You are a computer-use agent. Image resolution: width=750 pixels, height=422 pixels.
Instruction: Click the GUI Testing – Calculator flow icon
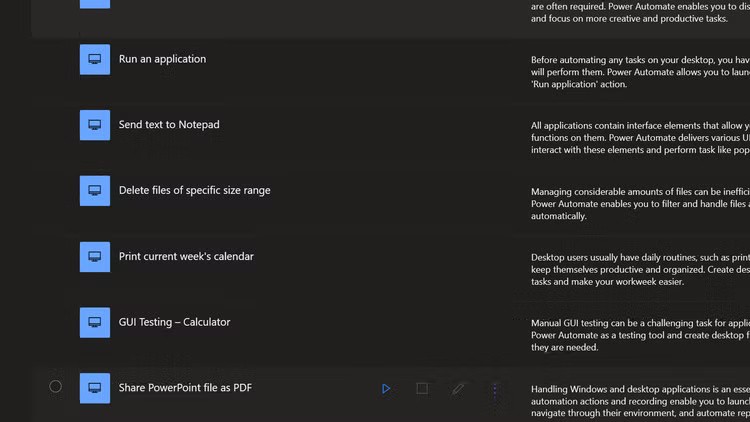tap(95, 322)
